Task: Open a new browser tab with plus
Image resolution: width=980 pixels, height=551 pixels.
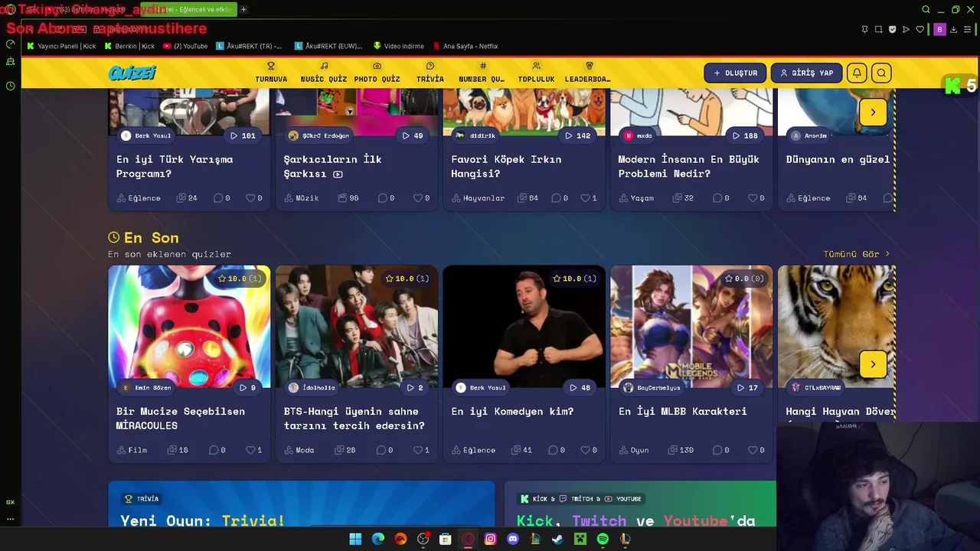Action: coord(243,10)
